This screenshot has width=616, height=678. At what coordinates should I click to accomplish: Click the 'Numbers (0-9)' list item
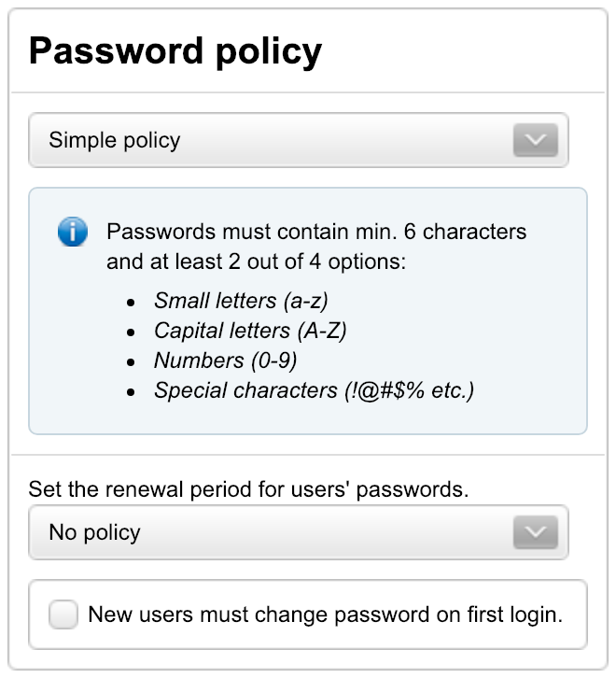226,360
